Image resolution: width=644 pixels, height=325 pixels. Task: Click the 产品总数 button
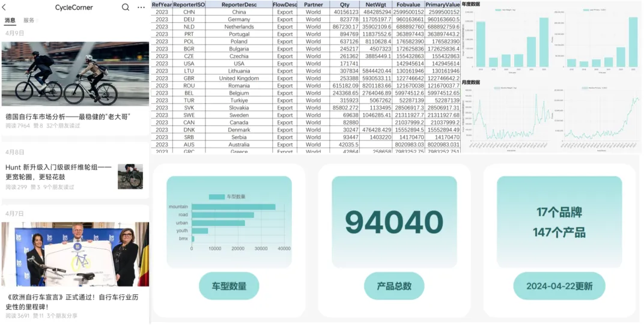coord(394,286)
